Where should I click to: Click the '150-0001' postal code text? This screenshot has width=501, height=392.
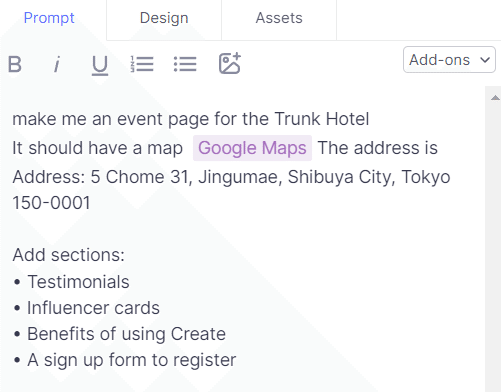coord(51,203)
